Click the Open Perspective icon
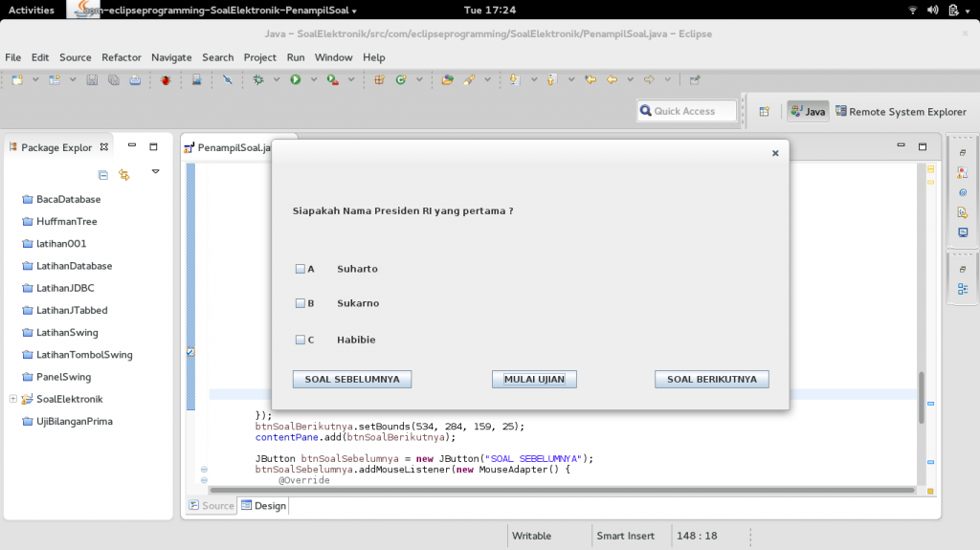 [x=765, y=111]
